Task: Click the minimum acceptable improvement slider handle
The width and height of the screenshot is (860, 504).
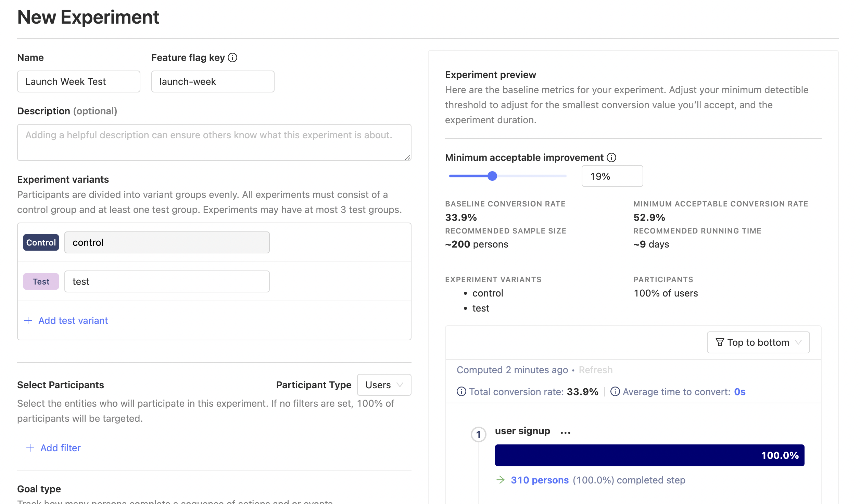Action: point(492,176)
